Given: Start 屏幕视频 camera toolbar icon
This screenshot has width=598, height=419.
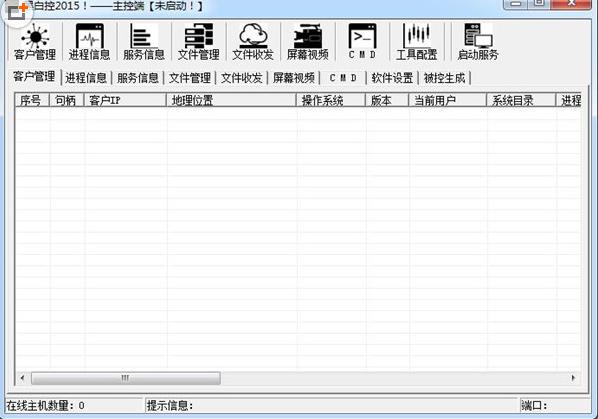Looking at the screenshot, I should tap(307, 42).
